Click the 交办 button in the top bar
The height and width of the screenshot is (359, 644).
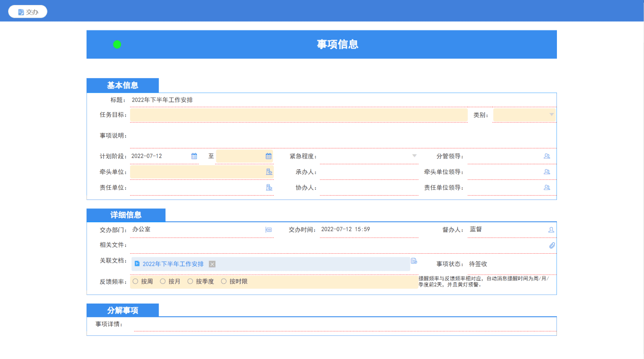[x=28, y=12]
